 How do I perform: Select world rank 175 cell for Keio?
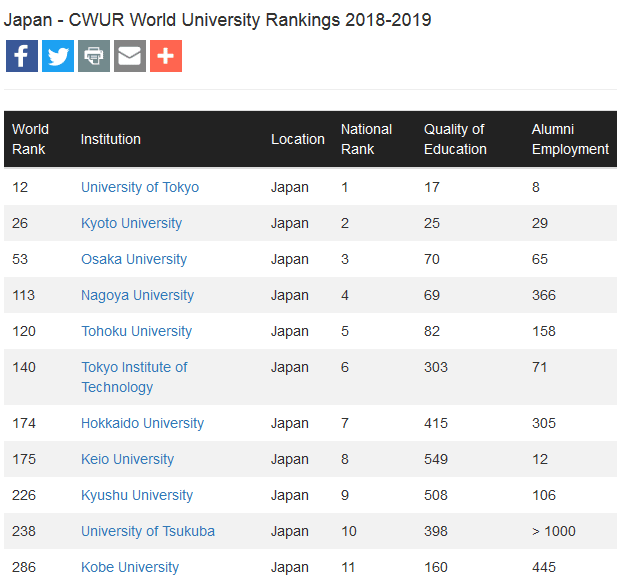pos(24,459)
